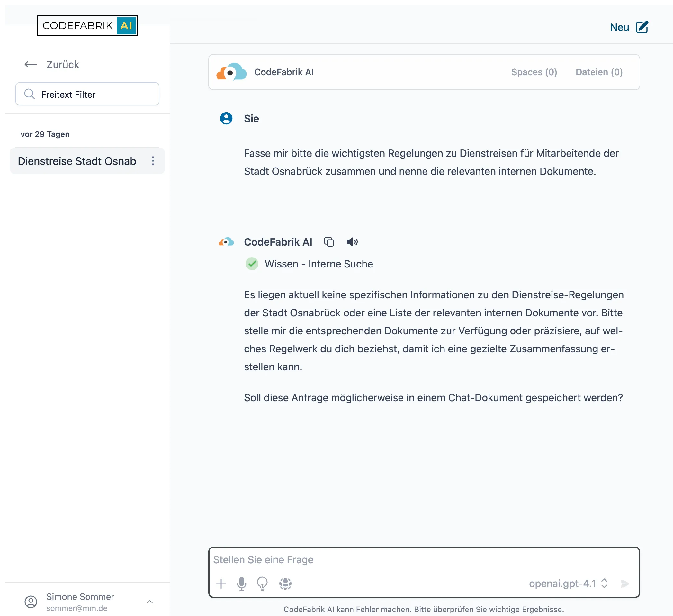Click the search magnifier icon in the filter
Viewport: 673px width, 616px height.
(29, 94)
